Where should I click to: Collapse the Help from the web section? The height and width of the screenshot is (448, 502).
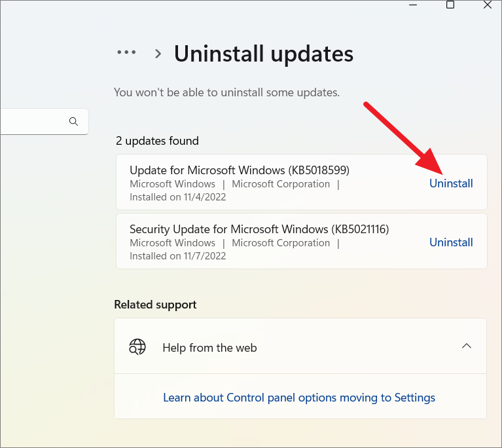click(x=467, y=346)
